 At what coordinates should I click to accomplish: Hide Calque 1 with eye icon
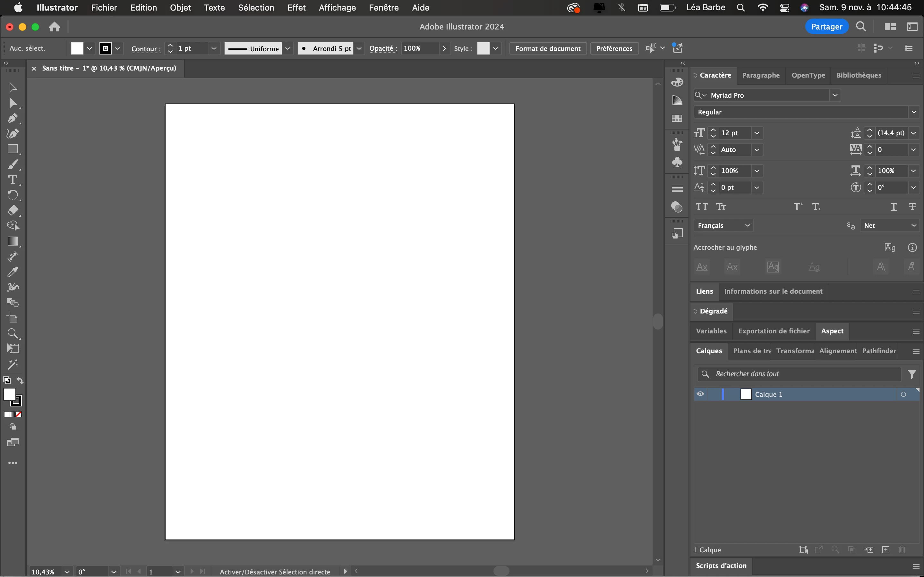(700, 394)
